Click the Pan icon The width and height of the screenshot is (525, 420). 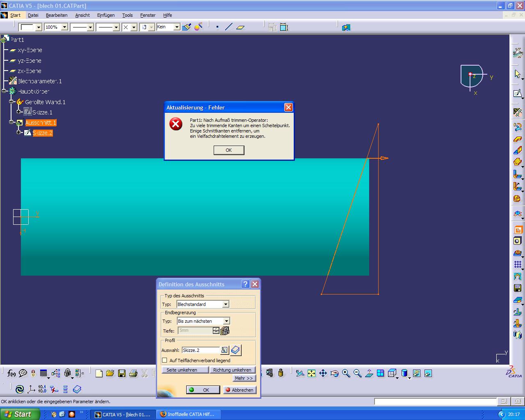[323, 373]
